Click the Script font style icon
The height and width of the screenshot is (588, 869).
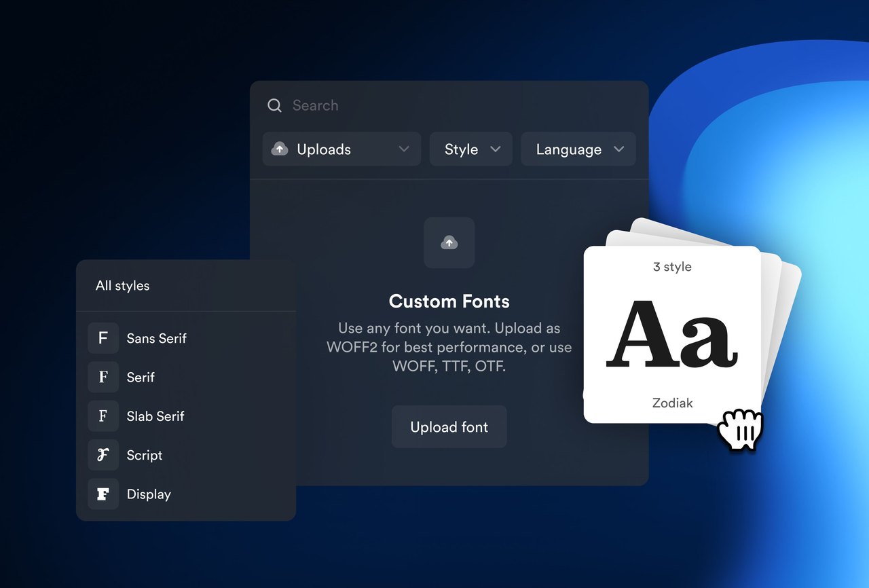point(103,455)
